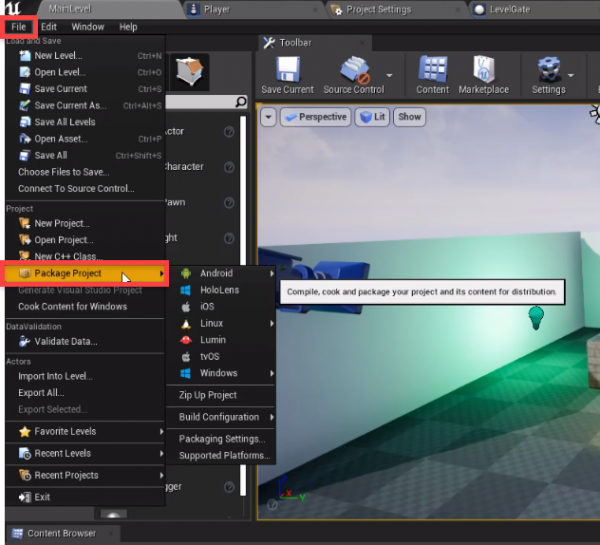The height and width of the screenshot is (545, 600).
Task: Select HoloLens packaging platform
Action: point(221,290)
